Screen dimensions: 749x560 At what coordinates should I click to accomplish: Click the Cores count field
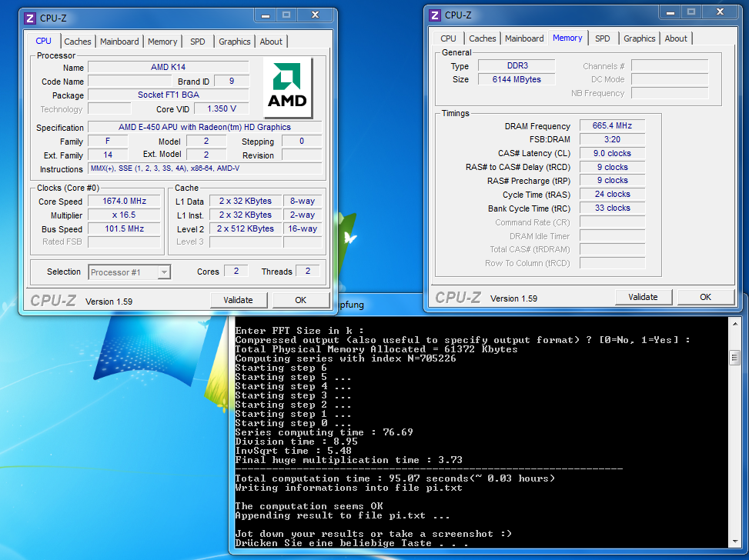pos(236,272)
